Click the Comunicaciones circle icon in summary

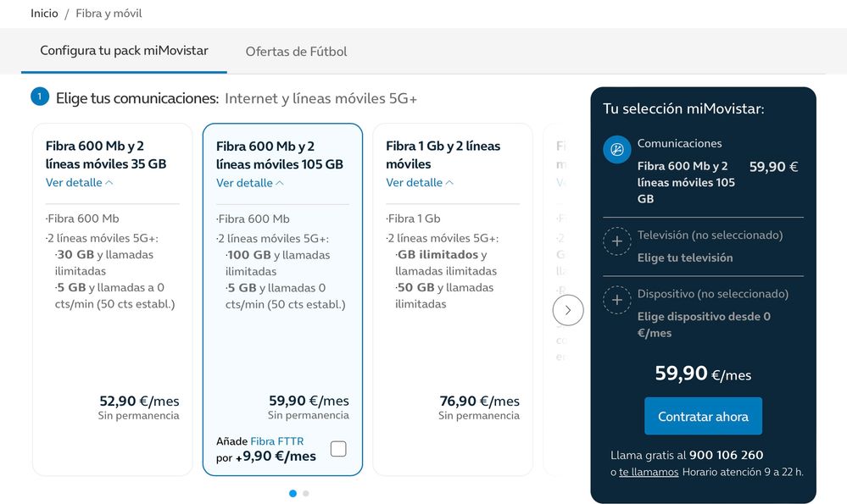[x=617, y=149]
